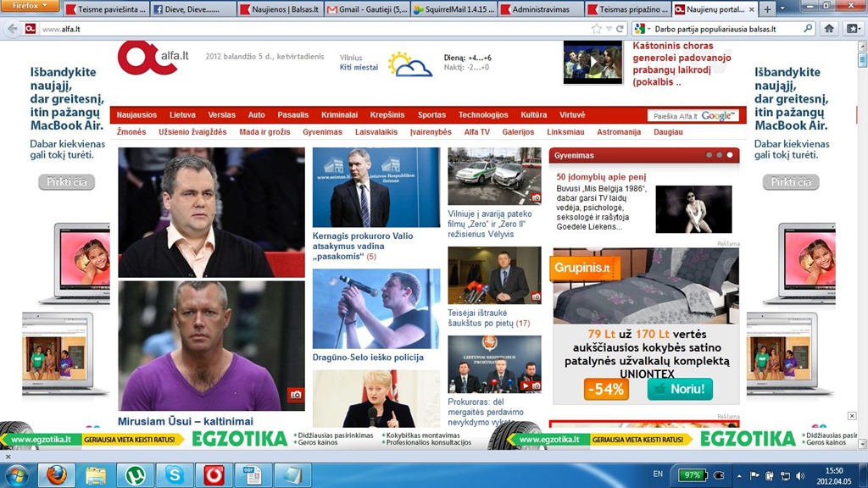Open the Mada ir grožis submenu
The image size is (868, 488).
(264, 132)
